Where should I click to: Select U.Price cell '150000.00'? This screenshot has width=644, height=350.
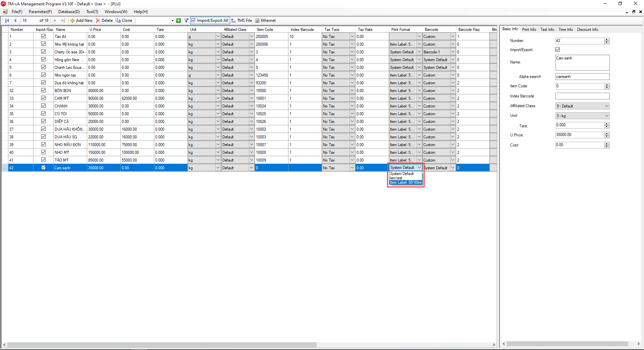pyautogui.click(x=104, y=152)
